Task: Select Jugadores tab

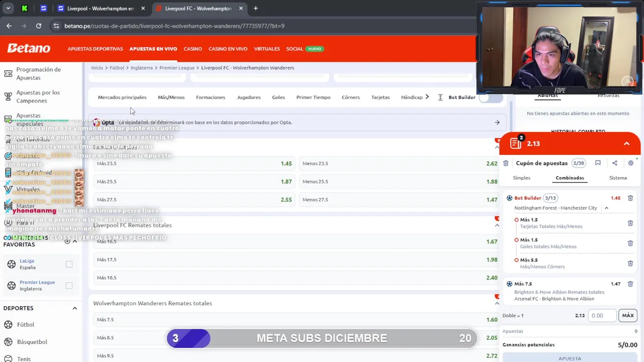Action: 249,97
